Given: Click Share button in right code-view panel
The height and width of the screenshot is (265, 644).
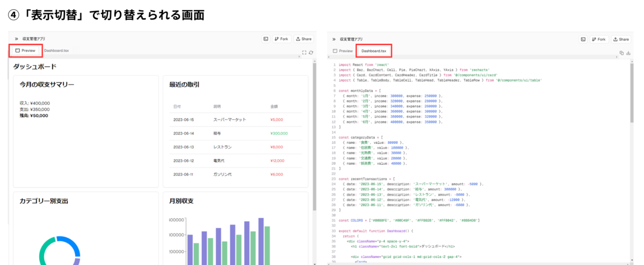Looking at the screenshot, I should pos(621,39).
